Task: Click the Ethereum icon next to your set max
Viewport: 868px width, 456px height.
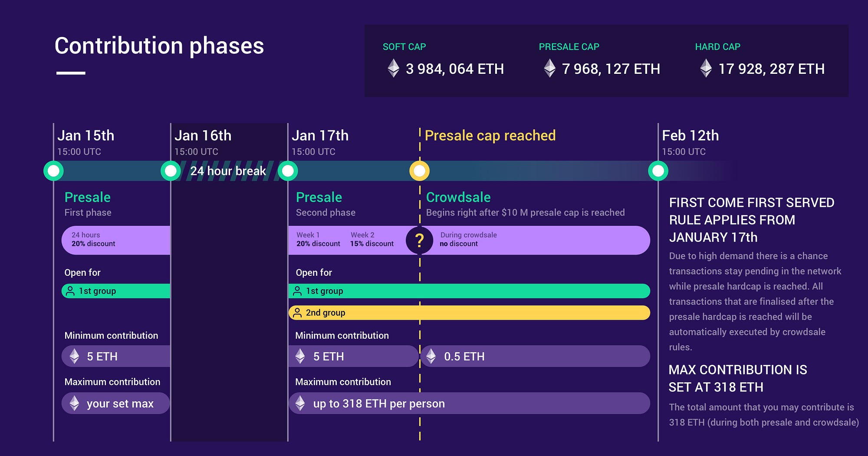Action: pyautogui.click(x=74, y=403)
